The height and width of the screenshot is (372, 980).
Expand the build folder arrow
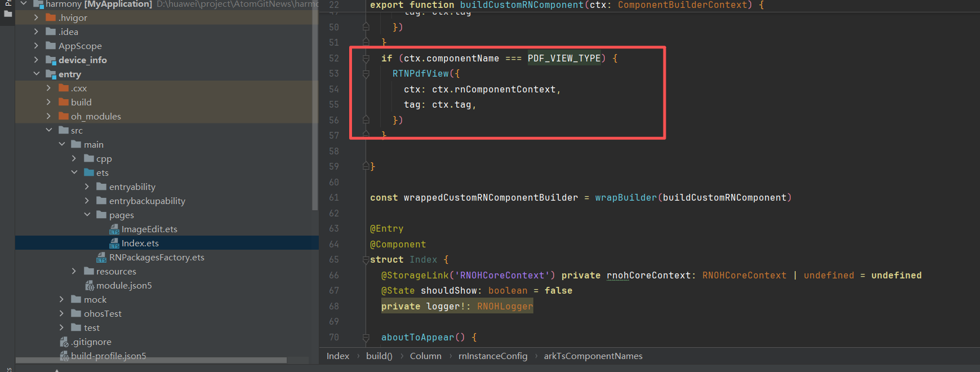pos(49,102)
